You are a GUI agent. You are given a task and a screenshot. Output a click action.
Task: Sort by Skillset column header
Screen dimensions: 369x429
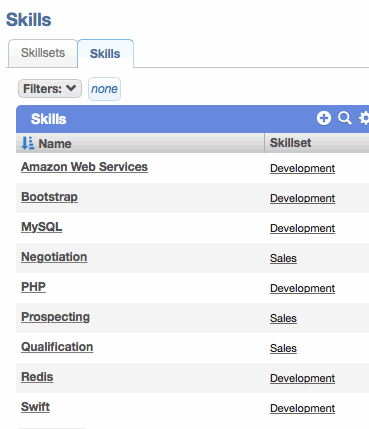[x=290, y=143]
